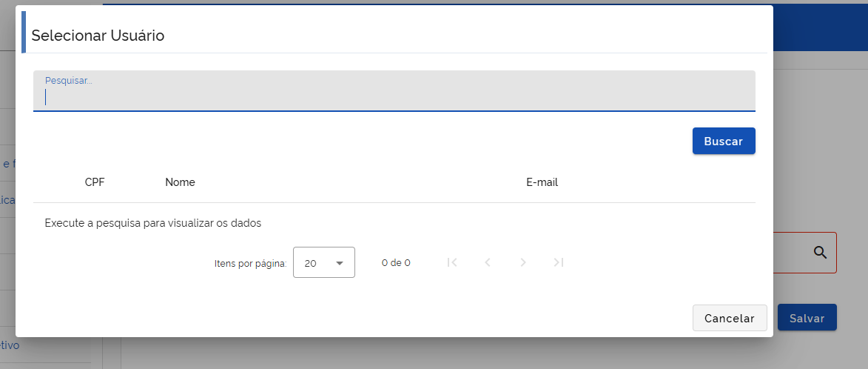Click the 'Execute a pesquisa' empty message
This screenshot has width=868, height=369.
click(x=153, y=222)
